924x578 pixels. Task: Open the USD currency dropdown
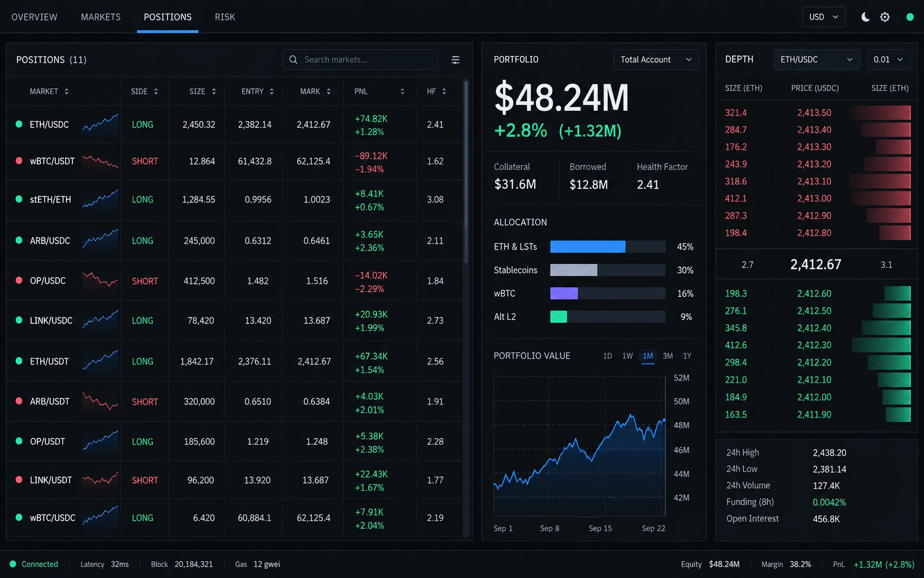pos(824,17)
